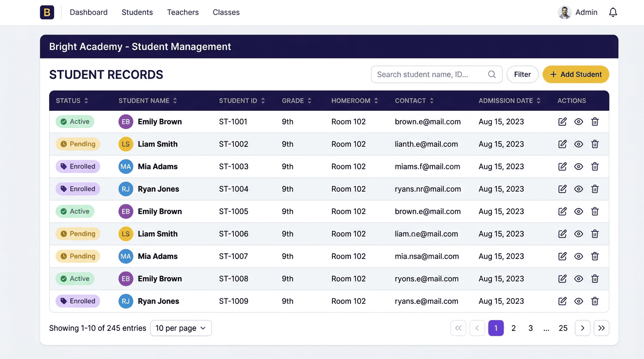644x359 pixels.
Task: Jump to page 25 of the records
Action: pyautogui.click(x=563, y=328)
